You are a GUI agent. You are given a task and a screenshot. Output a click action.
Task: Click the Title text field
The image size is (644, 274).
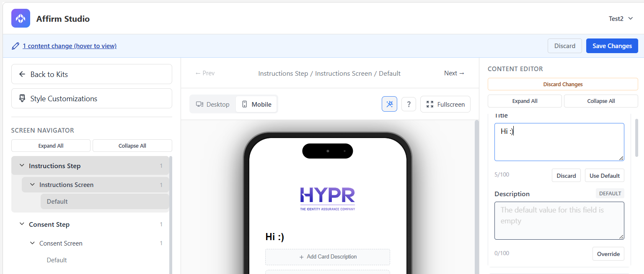click(x=559, y=142)
